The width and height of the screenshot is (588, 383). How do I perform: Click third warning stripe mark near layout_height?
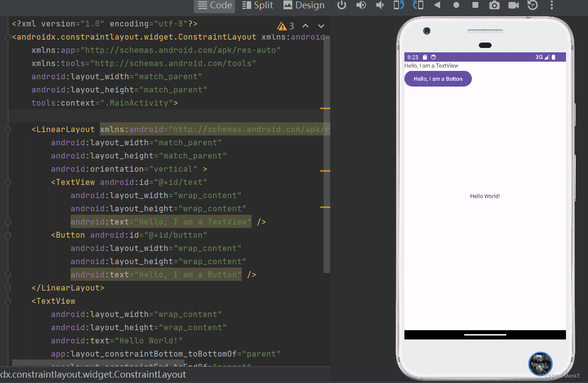pos(325,207)
